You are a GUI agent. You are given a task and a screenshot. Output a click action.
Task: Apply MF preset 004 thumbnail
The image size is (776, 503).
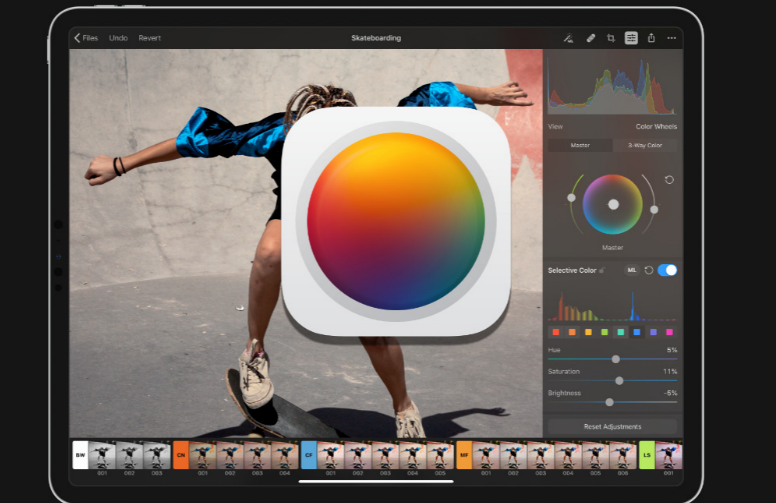[x=568, y=455]
